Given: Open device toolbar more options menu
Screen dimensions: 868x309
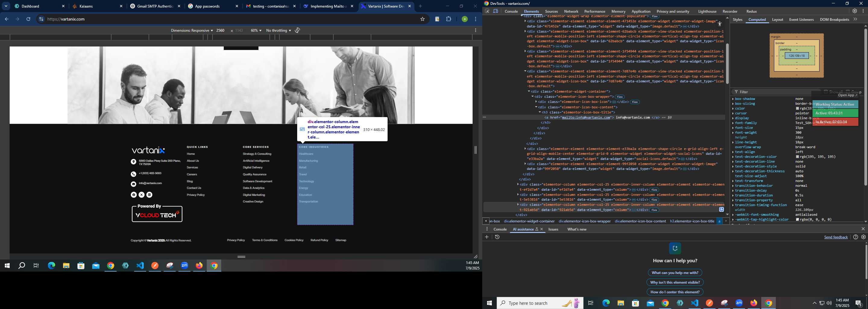Looking at the screenshot, I should pyautogui.click(x=476, y=30).
